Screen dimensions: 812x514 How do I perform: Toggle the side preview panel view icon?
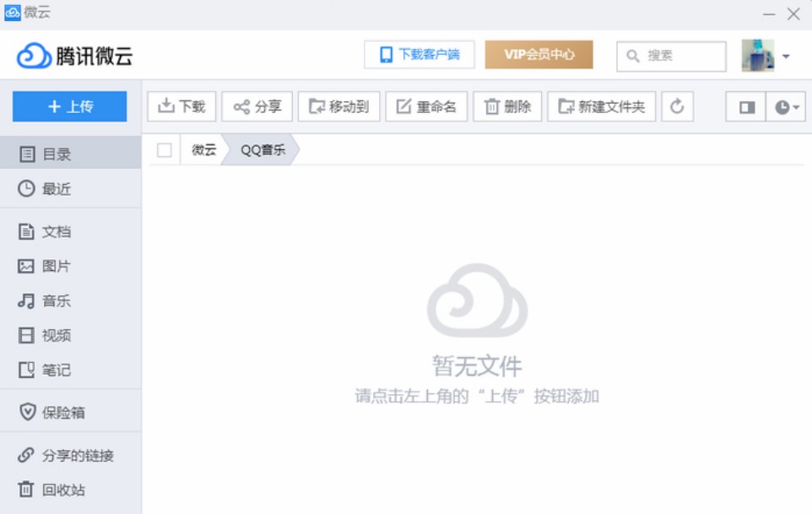(x=745, y=107)
